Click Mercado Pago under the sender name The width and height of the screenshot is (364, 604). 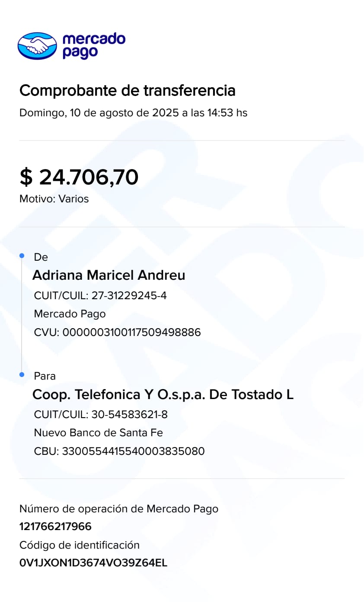click(70, 314)
